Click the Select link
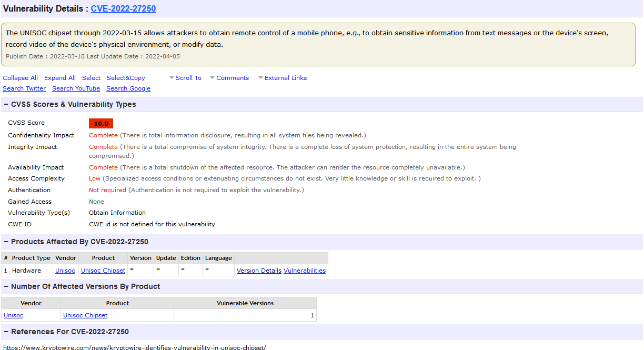The width and height of the screenshot is (644, 350). 91,78
